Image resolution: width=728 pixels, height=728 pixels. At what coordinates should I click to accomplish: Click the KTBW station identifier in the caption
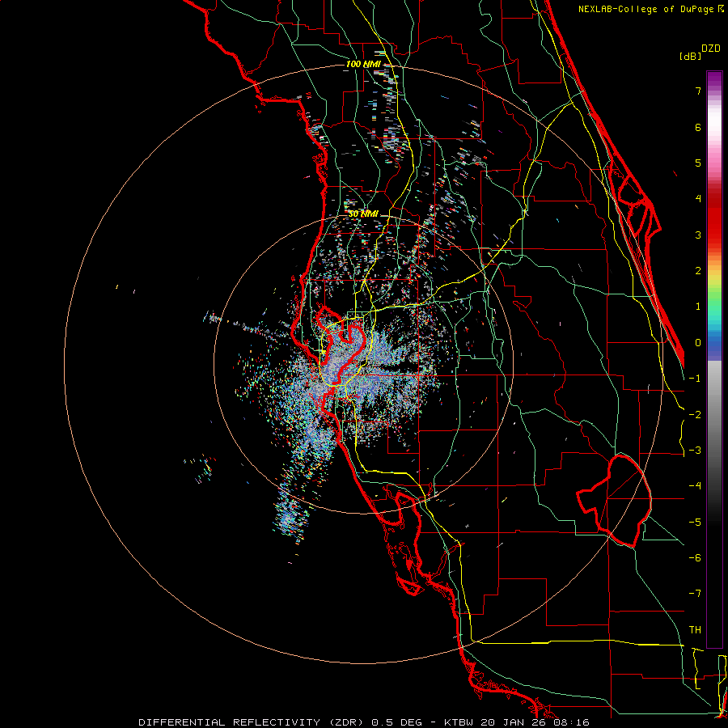[x=459, y=722]
